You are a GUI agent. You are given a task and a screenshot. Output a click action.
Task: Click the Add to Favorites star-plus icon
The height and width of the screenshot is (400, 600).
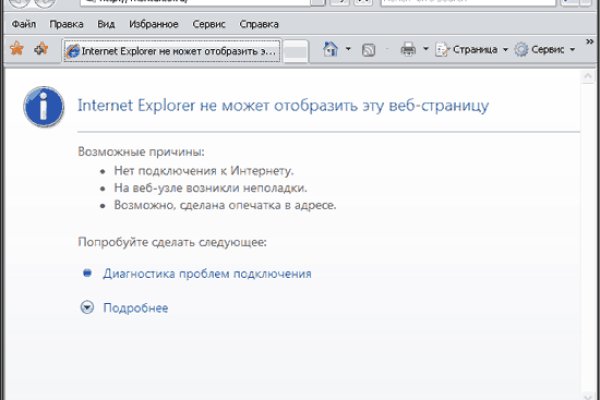tap(40, 48)
